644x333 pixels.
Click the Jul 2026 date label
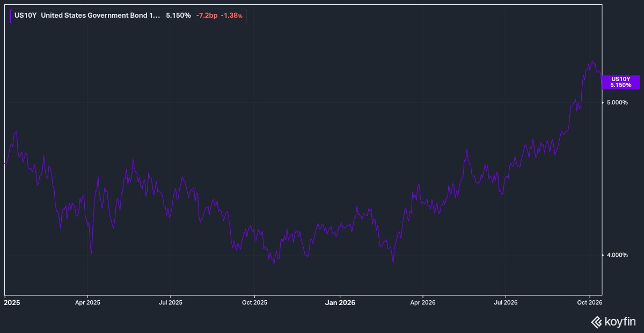click(506, 302)
